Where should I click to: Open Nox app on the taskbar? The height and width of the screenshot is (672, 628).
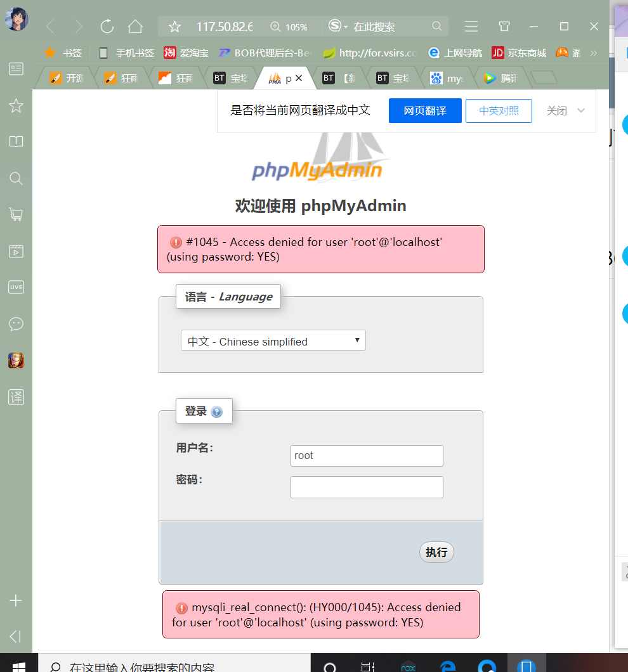tap(408, 666)
